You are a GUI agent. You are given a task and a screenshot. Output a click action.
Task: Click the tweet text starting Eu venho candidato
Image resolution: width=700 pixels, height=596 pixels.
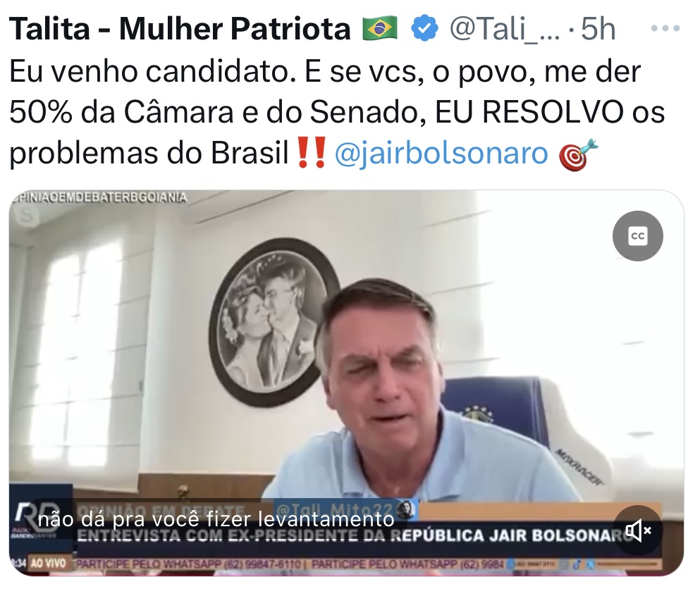pyautogui.click(x=337, y=112)
